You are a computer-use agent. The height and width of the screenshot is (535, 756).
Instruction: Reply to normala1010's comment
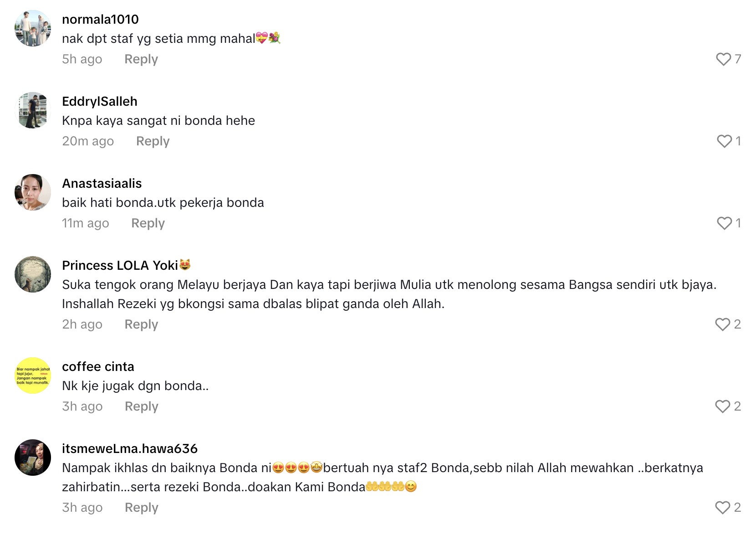click(x=141, y=59)
